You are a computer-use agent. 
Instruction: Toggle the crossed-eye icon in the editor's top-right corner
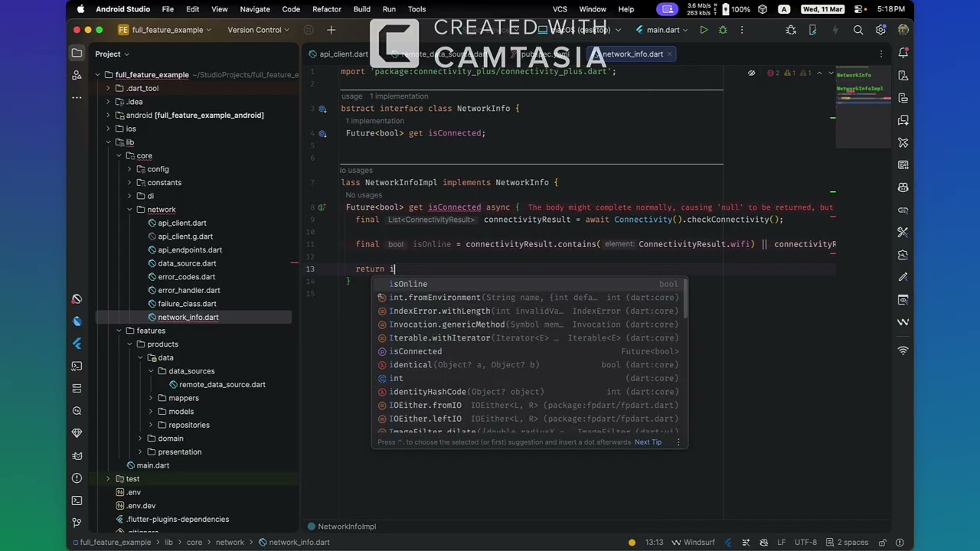pos(751,73)
